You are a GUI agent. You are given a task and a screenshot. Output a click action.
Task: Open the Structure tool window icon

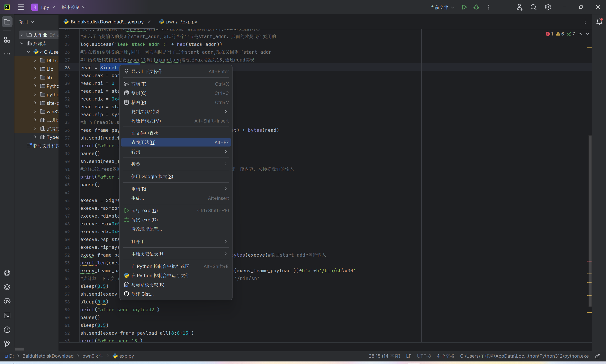click(x=7, y=40)
